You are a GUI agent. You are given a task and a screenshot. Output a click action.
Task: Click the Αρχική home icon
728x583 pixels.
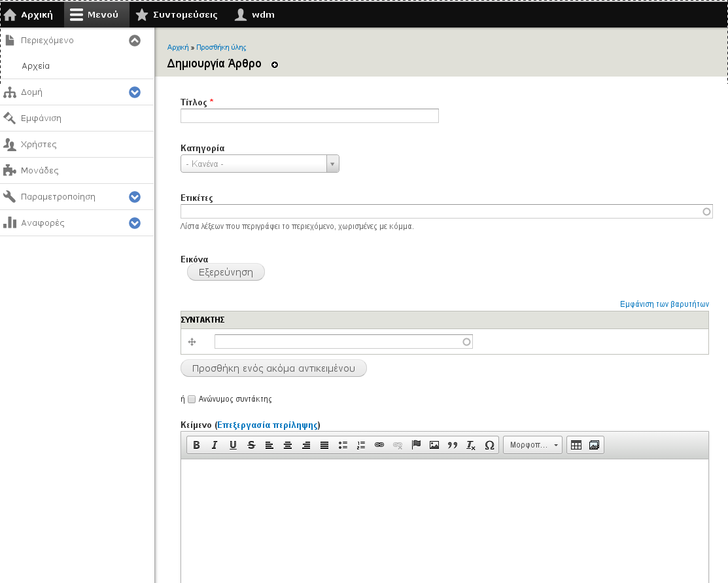tap(10, 15)
